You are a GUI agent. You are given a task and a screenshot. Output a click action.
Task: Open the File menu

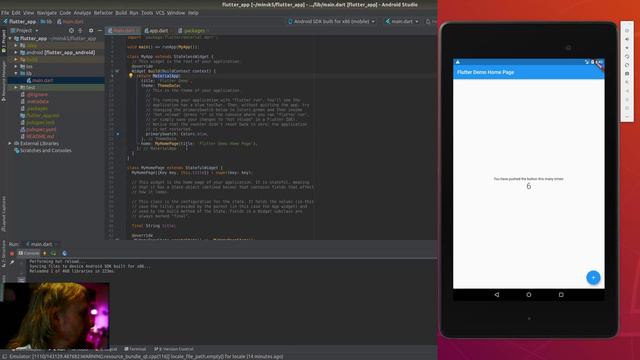coord(5,13)
